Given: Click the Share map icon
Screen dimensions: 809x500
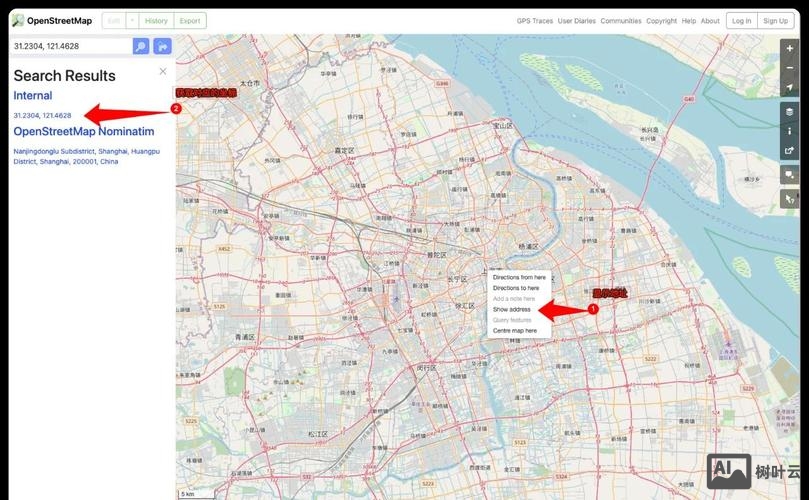Looking at the screenshot, I should pyautogui.click(x=790, y=151).
